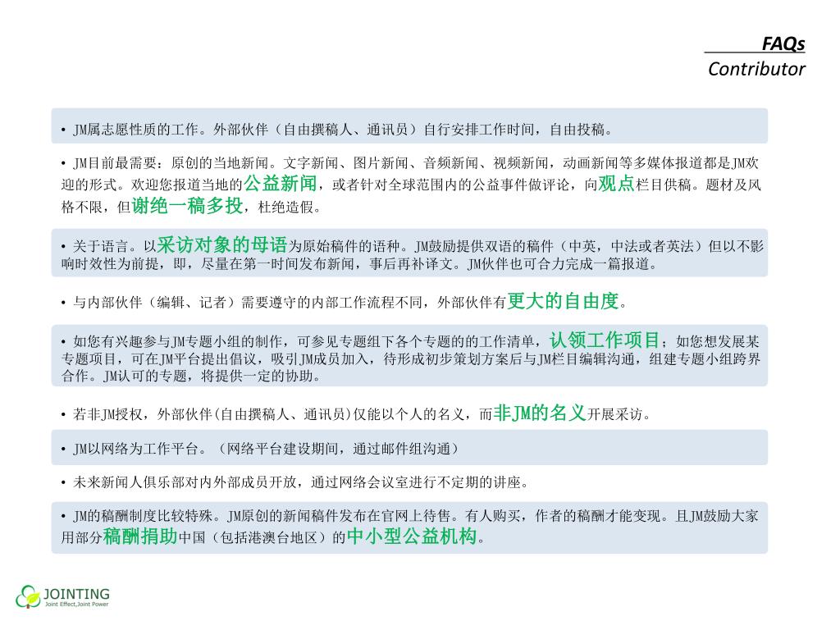Click the bullet starting 与内部伙伴
840x630 pixels.
tap(344, 302)
